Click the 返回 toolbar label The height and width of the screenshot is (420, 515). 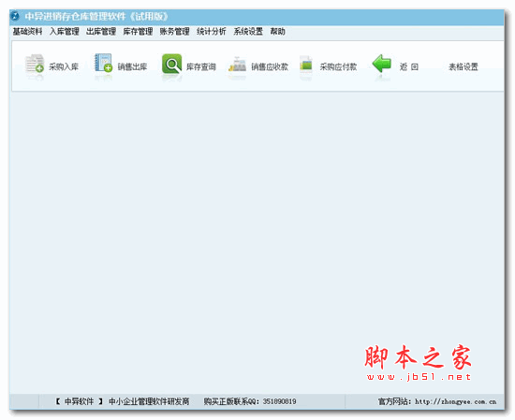tap(409, 67)
